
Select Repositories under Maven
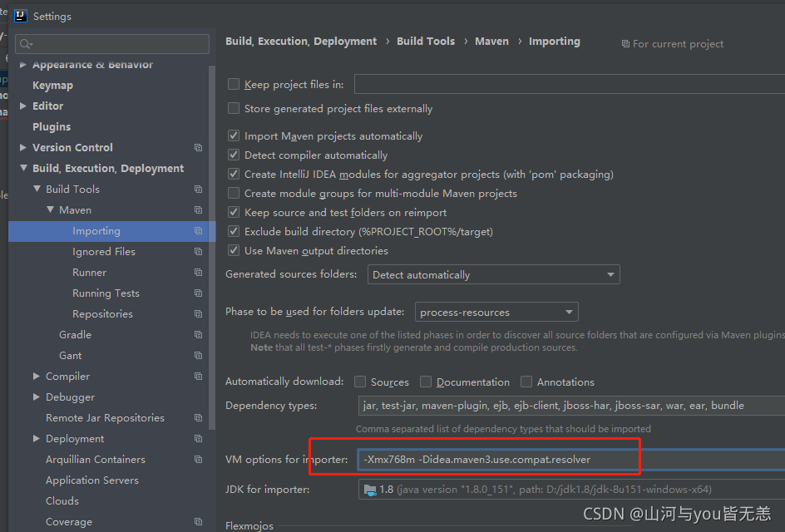tap(102, 314)
